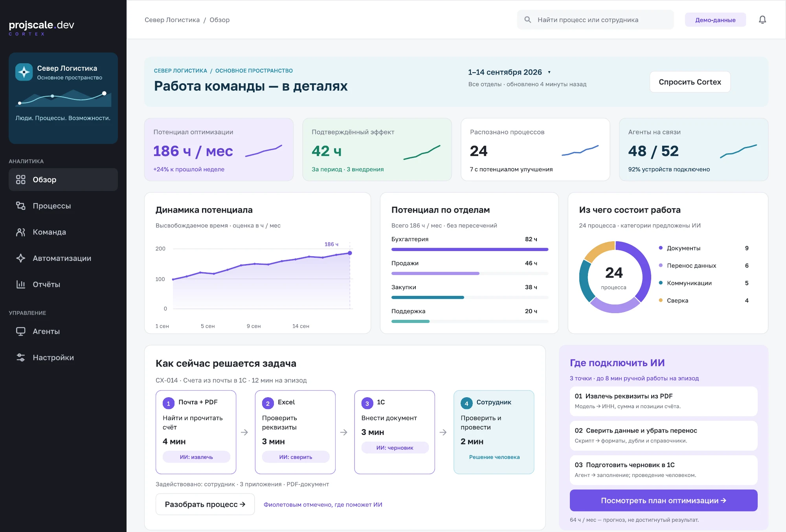Open card 01 Извлечь реквизиты из PDF

coord(663,401)
